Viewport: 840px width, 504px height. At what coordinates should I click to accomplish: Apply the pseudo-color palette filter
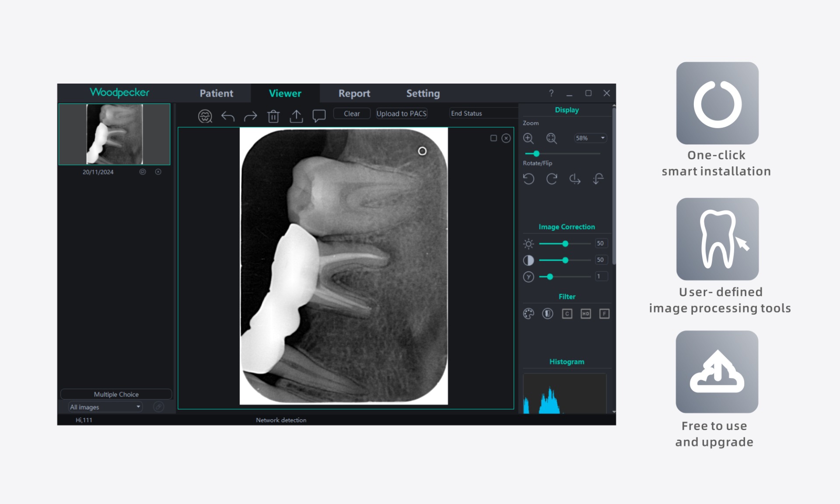tap(528, 314)
